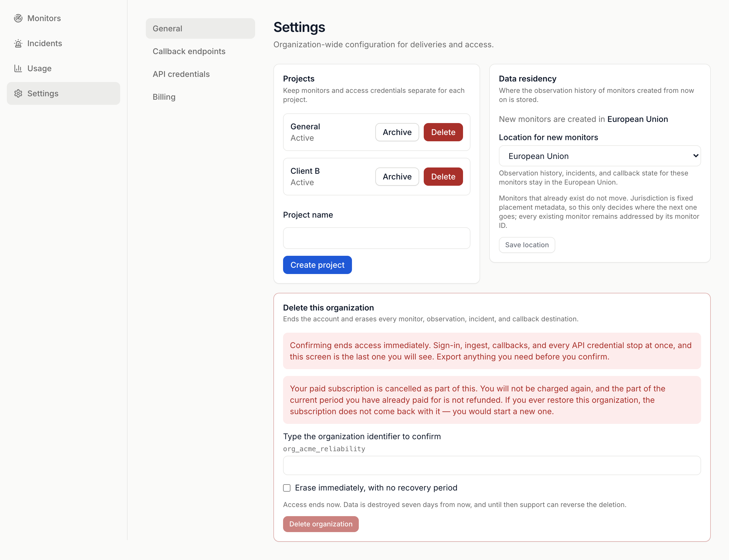Click the Incidents siren icon
Screen dimensions: 729x560
pyautogui.click(x=18, y=43)
